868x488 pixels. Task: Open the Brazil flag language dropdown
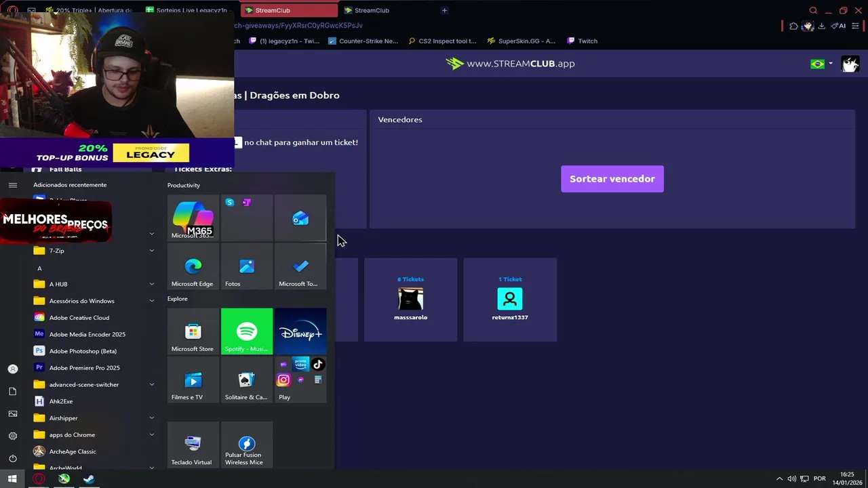[821, 64]
